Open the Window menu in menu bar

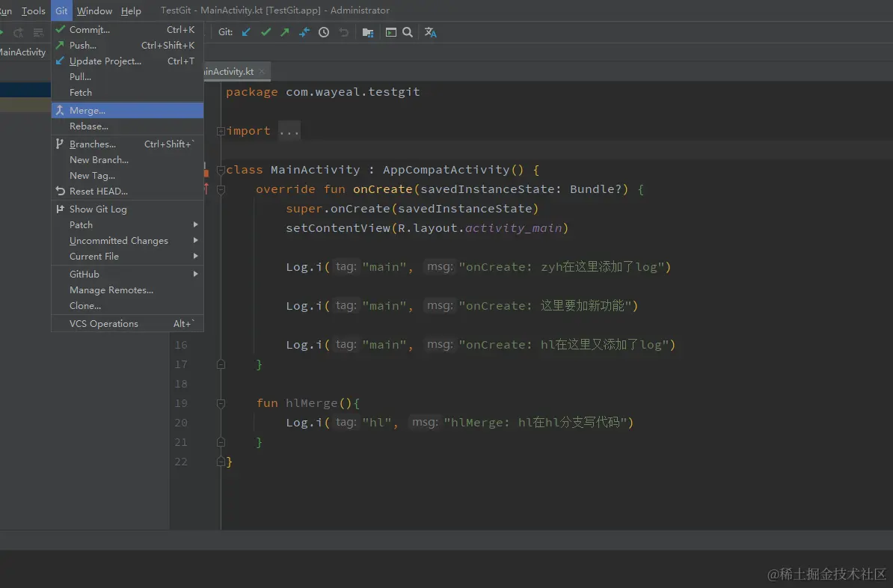coord(94,10)
